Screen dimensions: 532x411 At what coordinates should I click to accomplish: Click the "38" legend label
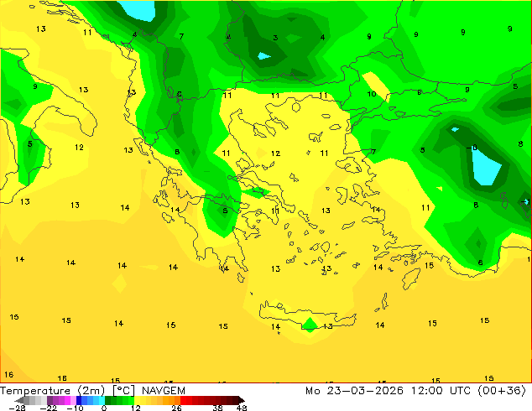218,408
